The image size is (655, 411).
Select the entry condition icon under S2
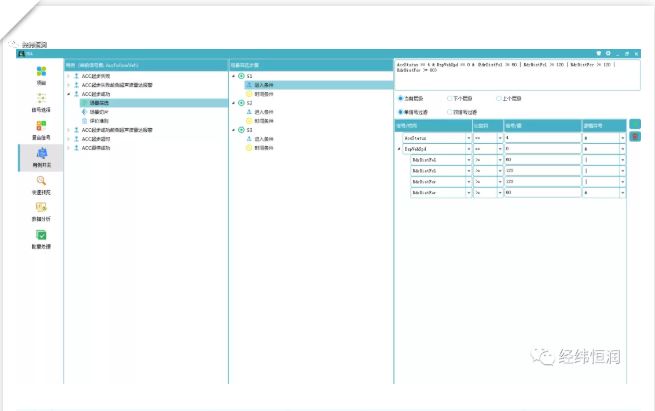click(x=249, y=112)
